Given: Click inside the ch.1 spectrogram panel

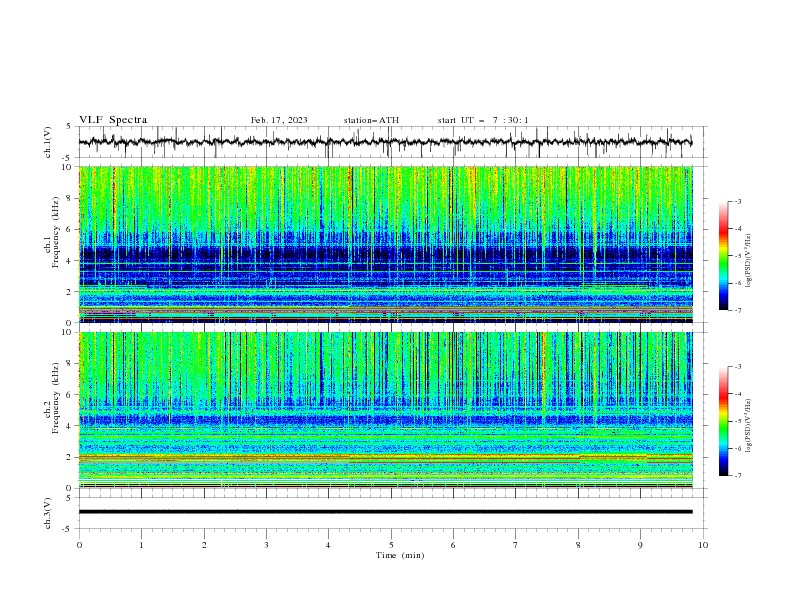Looking at the screenshot, I should coord(385,244).
